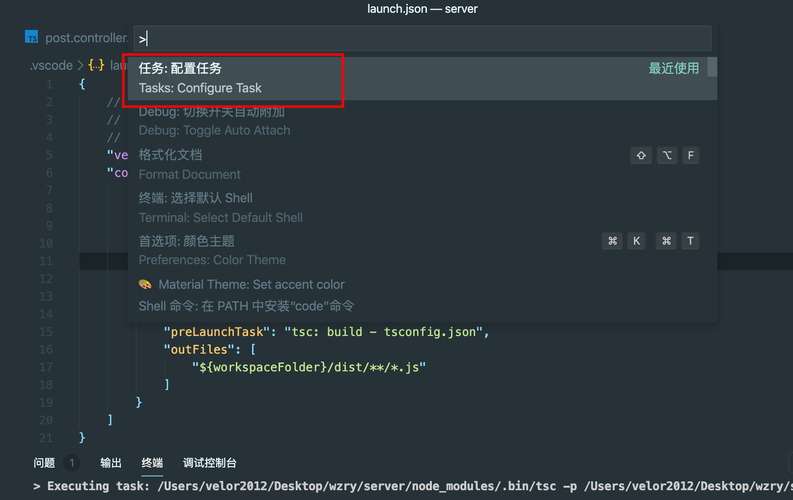The image size is (793, 500).
Task: Click the "${workspaceFolder}/dist/**/*.js" string
Action: tap(309, 367)
